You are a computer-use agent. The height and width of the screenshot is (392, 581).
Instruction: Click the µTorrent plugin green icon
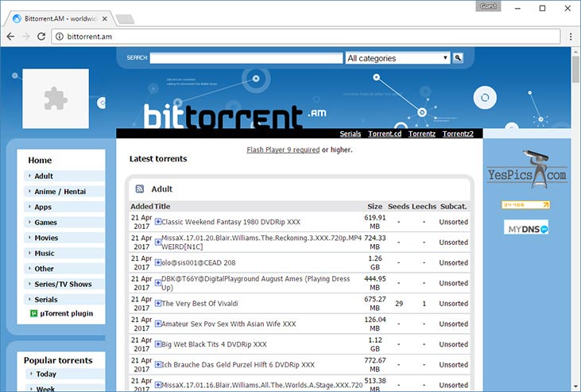coord(33,313)
